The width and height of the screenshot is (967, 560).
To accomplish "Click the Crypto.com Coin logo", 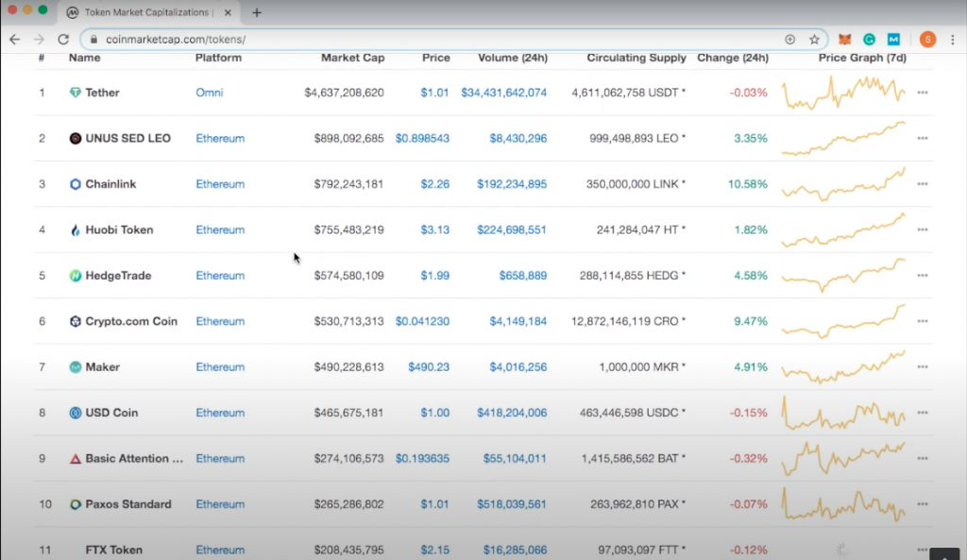I will click(76, 321).
